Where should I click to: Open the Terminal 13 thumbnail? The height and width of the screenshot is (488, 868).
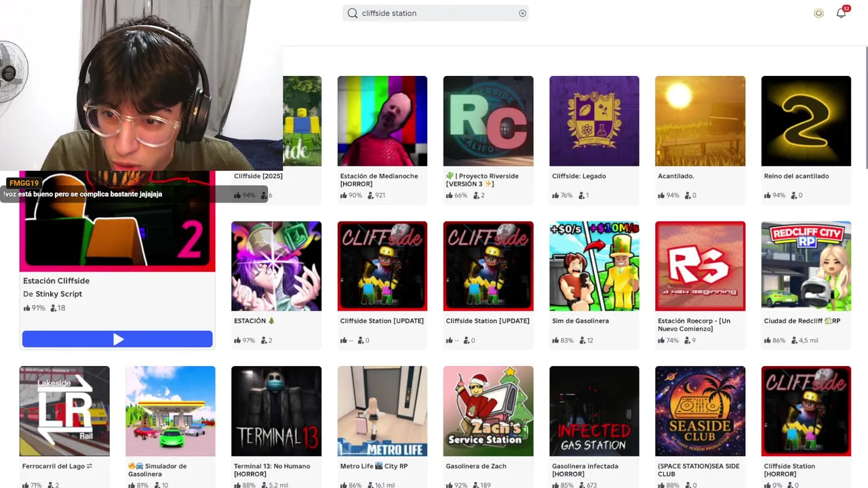click(276, 411)
